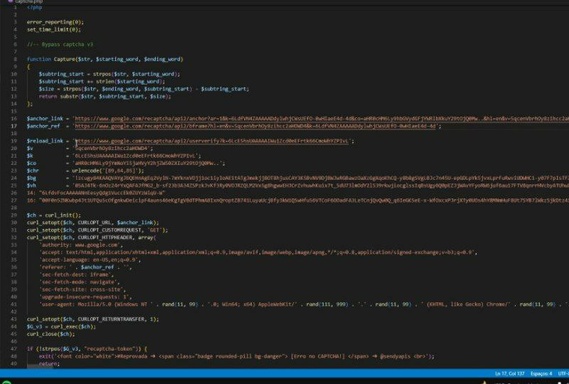Click 'CURLOPT_HTTPHEADER' constant
Image resolution: width=569 pixels, height=384 pixels.
[x=105, y=237]
